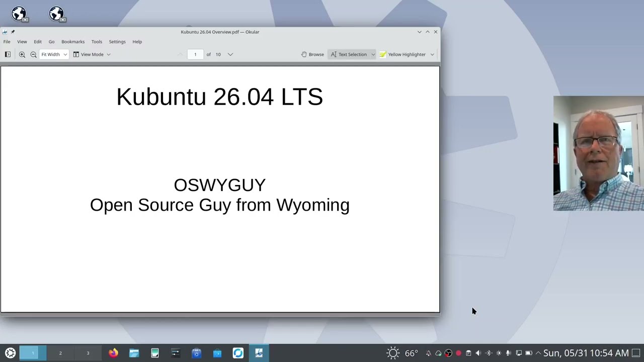This screenshot has height=362, width=644.
Task: Zoom in with the magnifier plus icon
Action: click(x=22, y=54)
